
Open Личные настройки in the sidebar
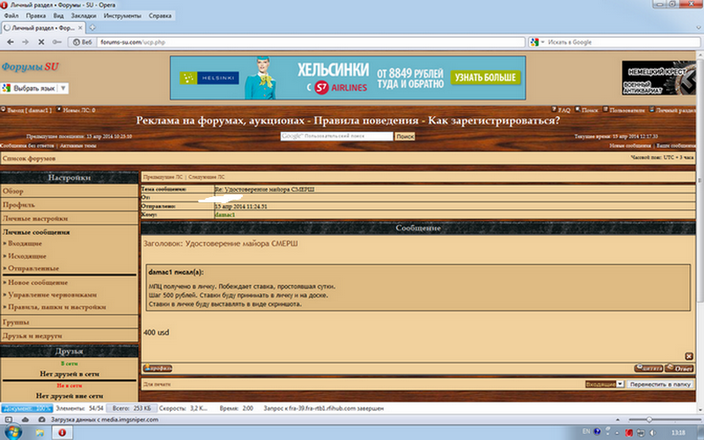pos(36,217)
